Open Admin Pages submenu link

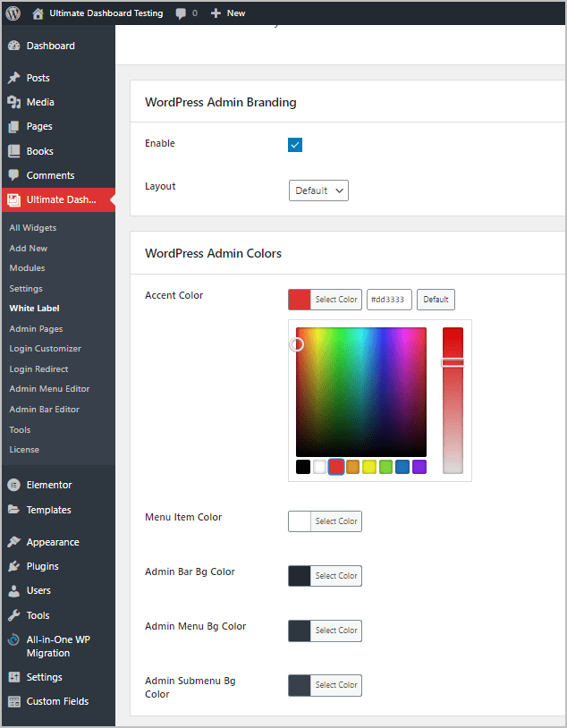pos(36,328)
